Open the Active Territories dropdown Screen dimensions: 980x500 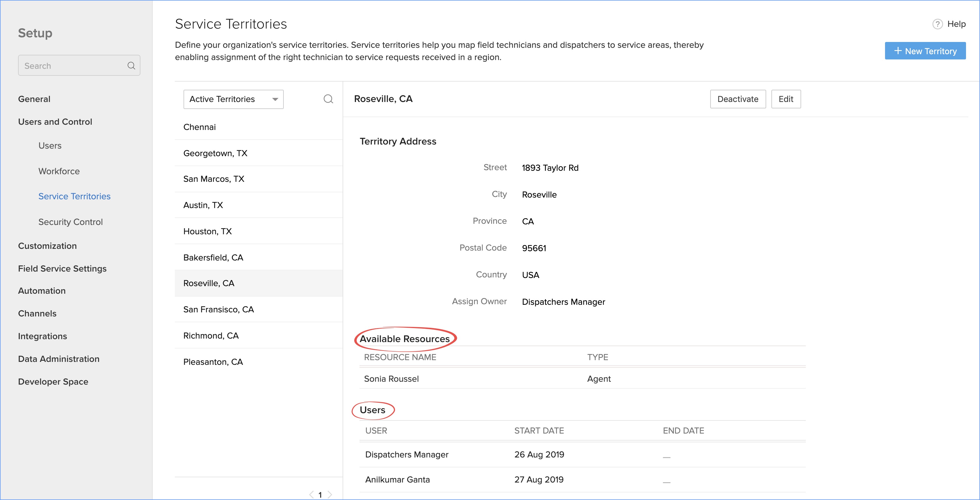[x=233, y=99]
